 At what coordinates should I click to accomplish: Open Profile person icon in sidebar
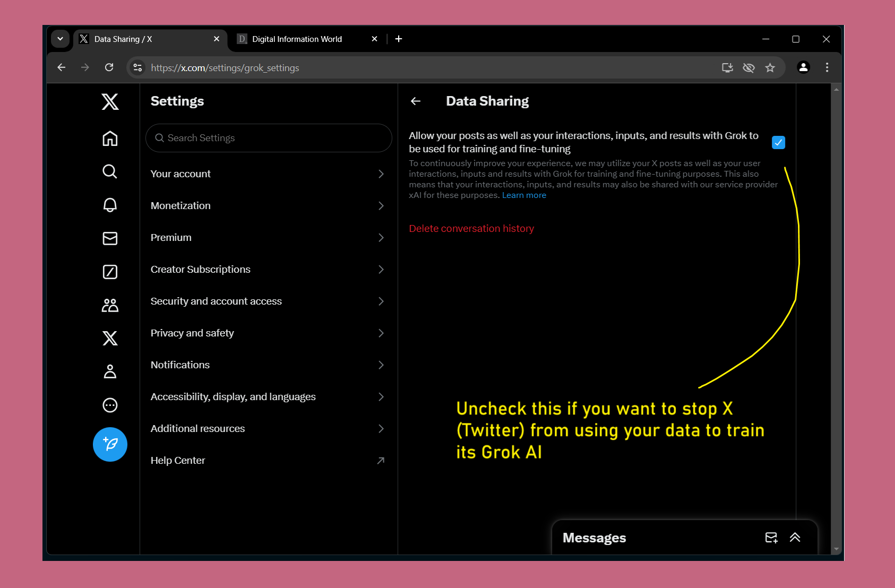pos(110,371)
